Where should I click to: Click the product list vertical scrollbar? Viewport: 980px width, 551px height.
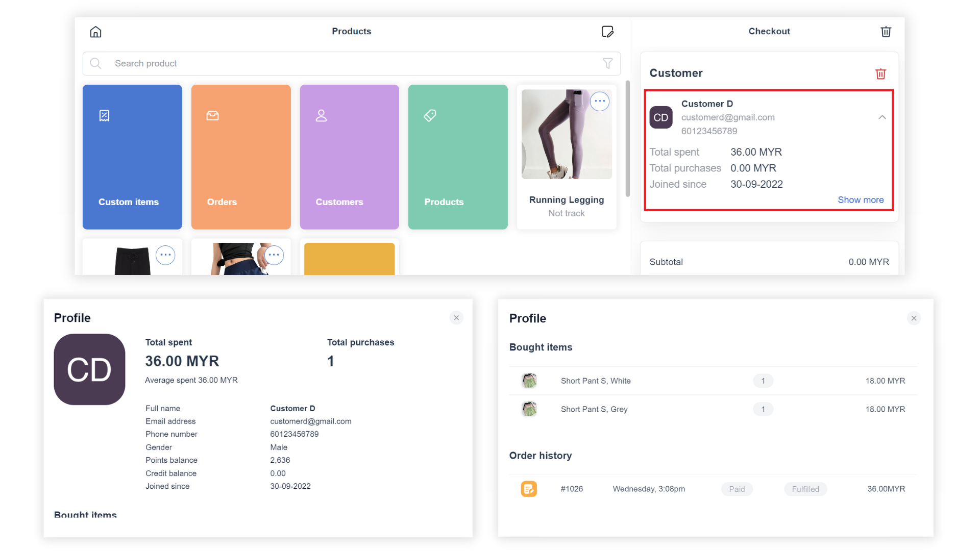coord(627,138)
